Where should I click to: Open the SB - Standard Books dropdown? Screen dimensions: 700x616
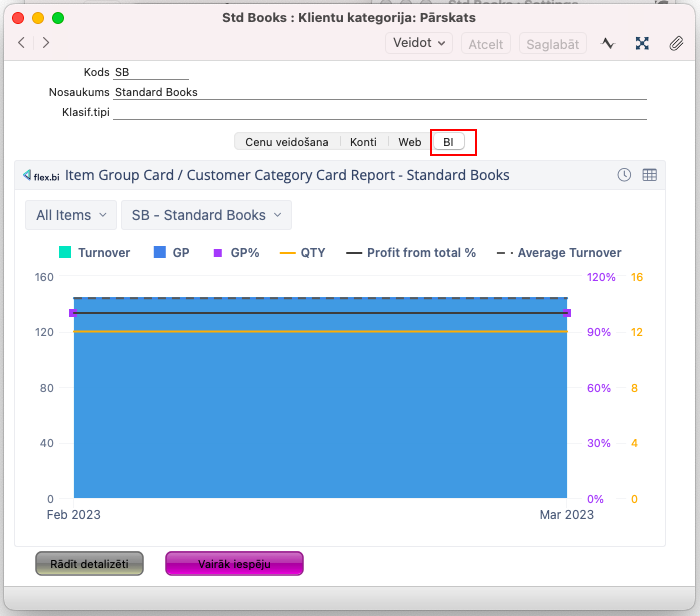point(206,215)
